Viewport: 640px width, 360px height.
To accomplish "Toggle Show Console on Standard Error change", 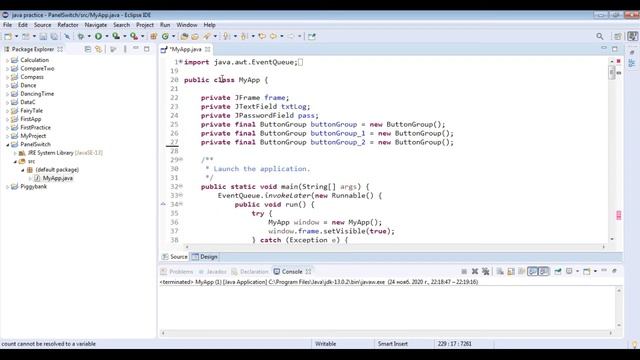I will point(544,271).
